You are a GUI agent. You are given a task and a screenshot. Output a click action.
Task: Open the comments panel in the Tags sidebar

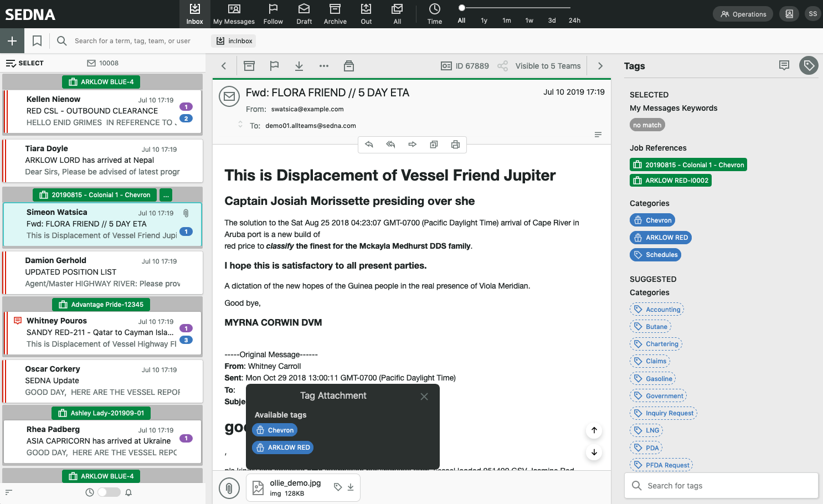(x=784, y=65)
